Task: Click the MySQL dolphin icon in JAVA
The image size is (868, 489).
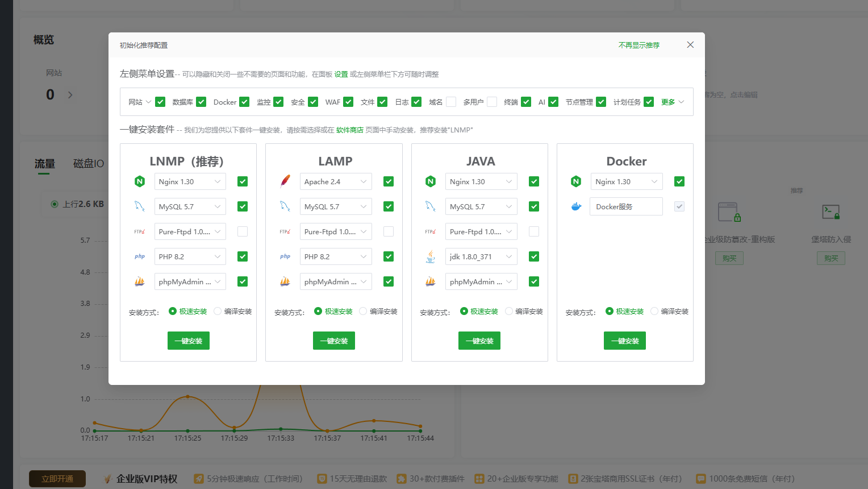Action: click(x=431, y=206)
